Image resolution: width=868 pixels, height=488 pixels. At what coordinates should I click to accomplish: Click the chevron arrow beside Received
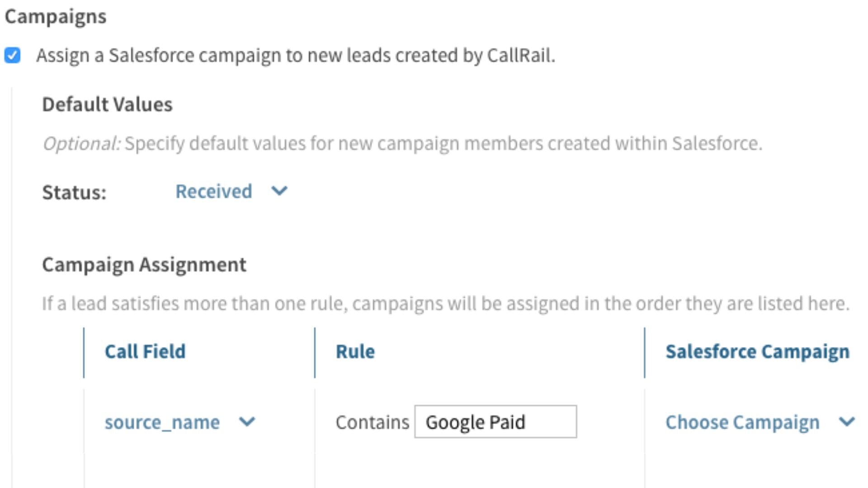(279, 191)
